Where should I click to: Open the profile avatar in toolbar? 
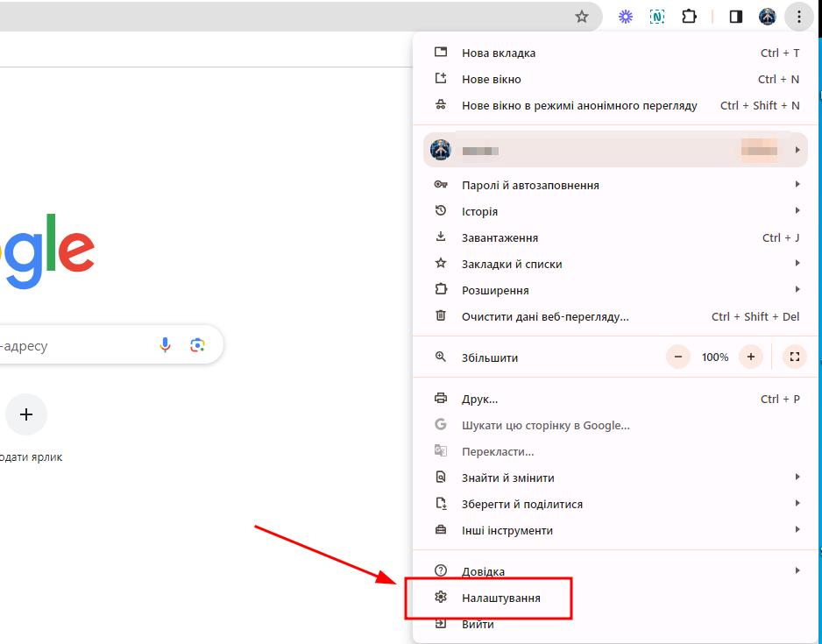(x=767, y=17)
